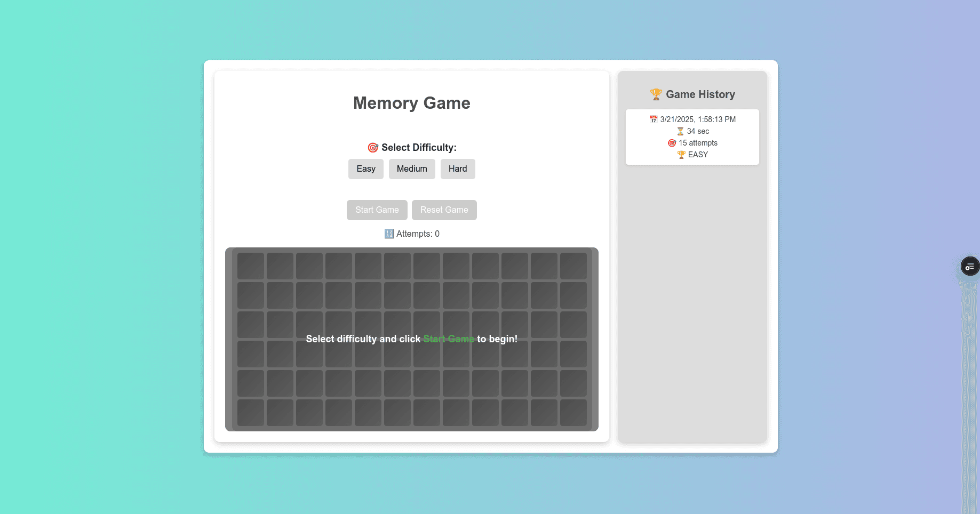Click the target icon next to Select Difficulty

(x=372, y=147)
